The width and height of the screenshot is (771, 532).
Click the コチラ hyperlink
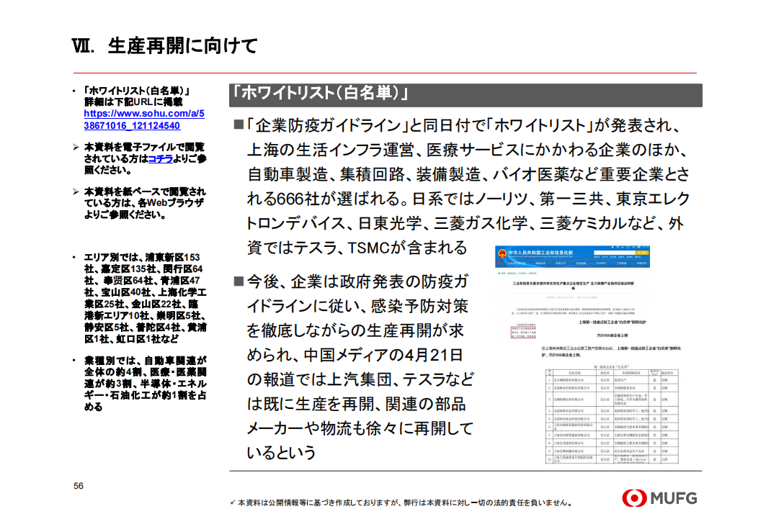(x=160, y=158)
